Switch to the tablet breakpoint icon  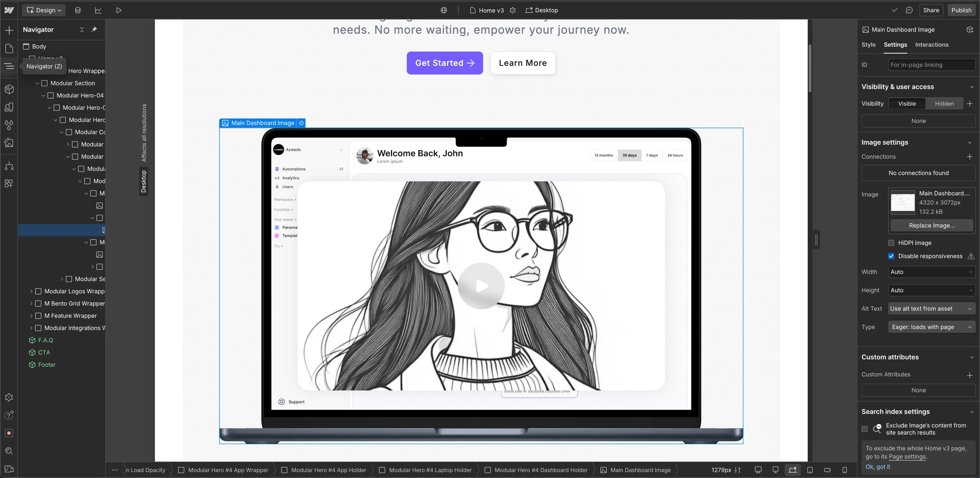(x=810, y=470)
